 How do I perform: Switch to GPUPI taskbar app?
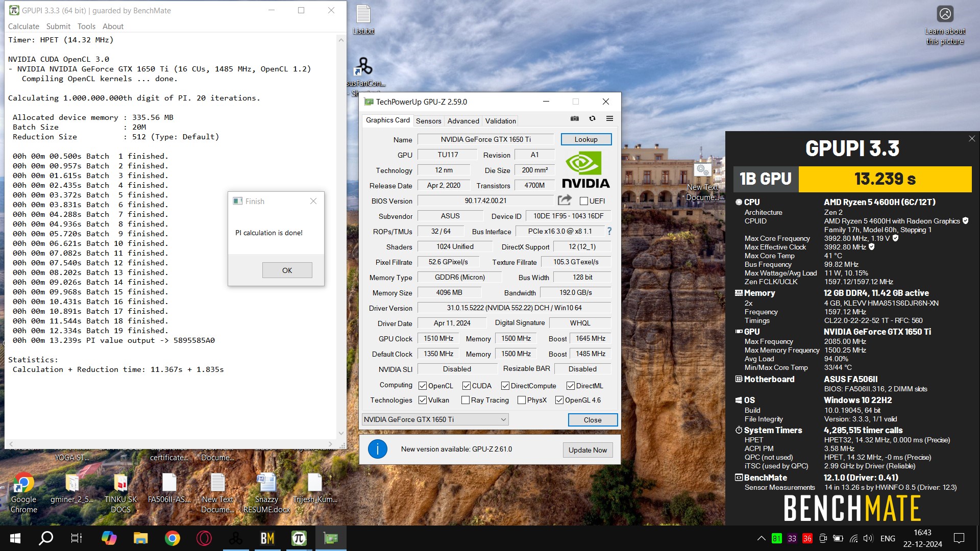pyautogui.click(x=299, y=538)
